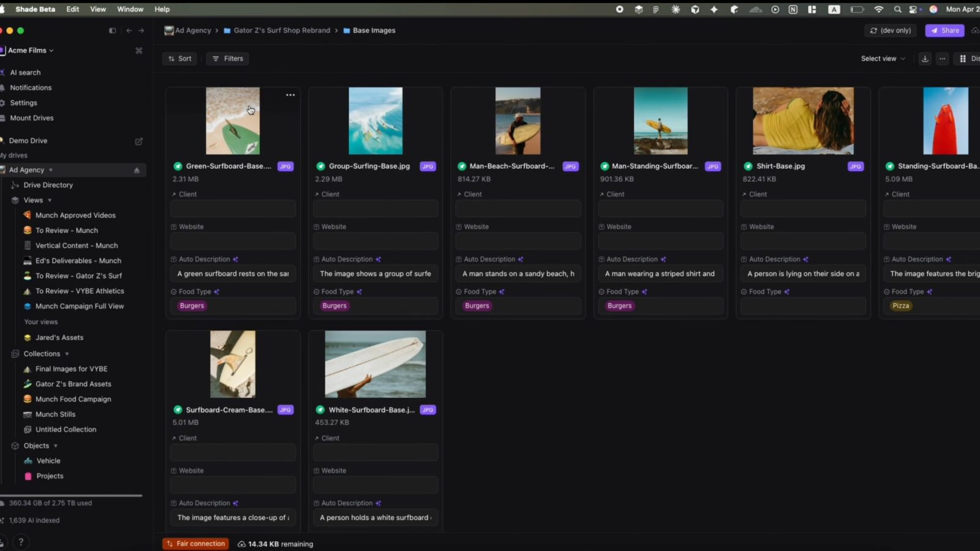Collapse the Views section
The image size is (980, 551).
pos(50,201)
